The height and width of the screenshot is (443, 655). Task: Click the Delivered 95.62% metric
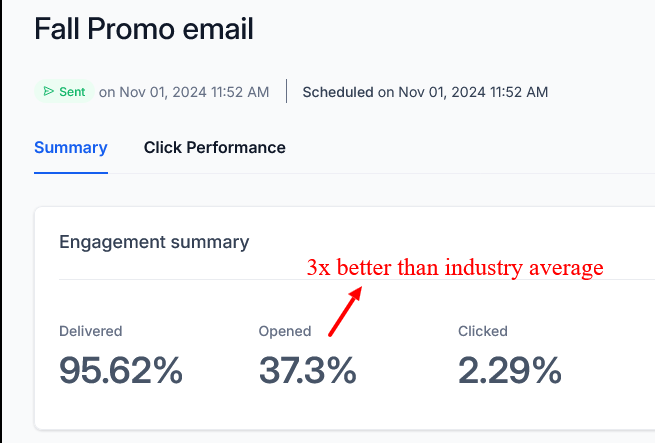point(121,354)
